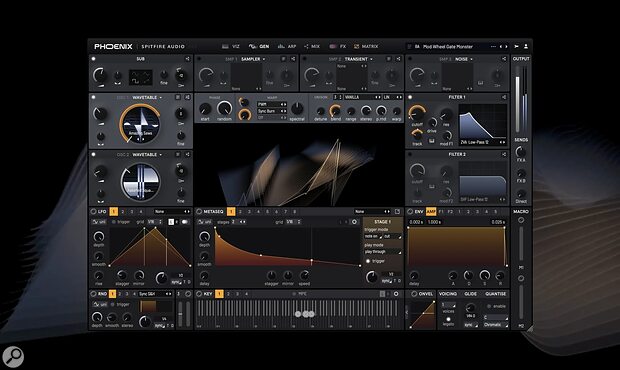Open the RND Sync S&H mode dropdown
The width and height of the screenshot is (620, 370).
tap(155, 294)
